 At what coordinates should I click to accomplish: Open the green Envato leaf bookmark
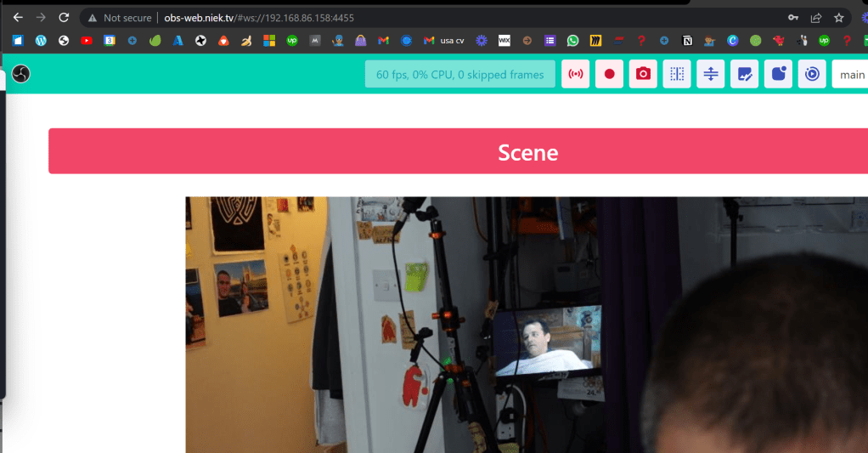coord(155,41)
